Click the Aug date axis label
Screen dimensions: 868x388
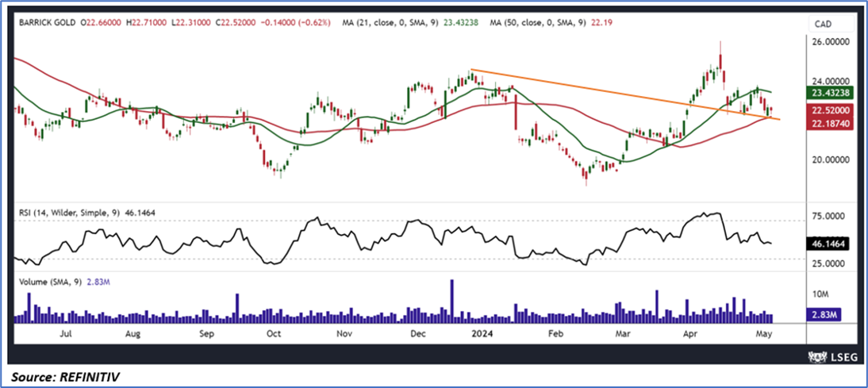coord(133,334)
